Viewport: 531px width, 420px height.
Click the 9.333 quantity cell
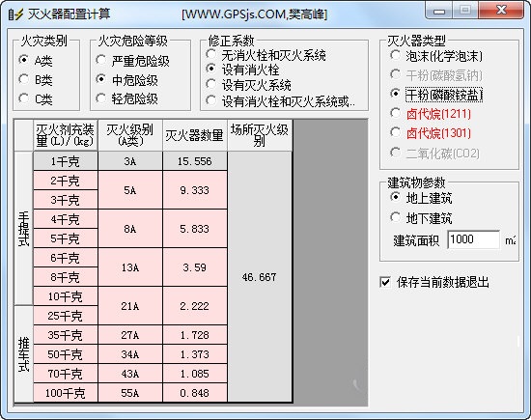click(195, 190)
